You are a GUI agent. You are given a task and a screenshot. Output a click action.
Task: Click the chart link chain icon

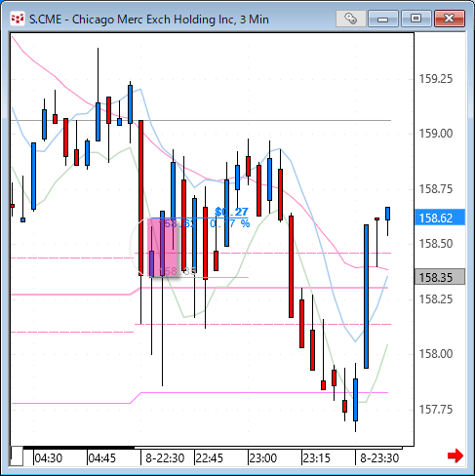(350, 19)
